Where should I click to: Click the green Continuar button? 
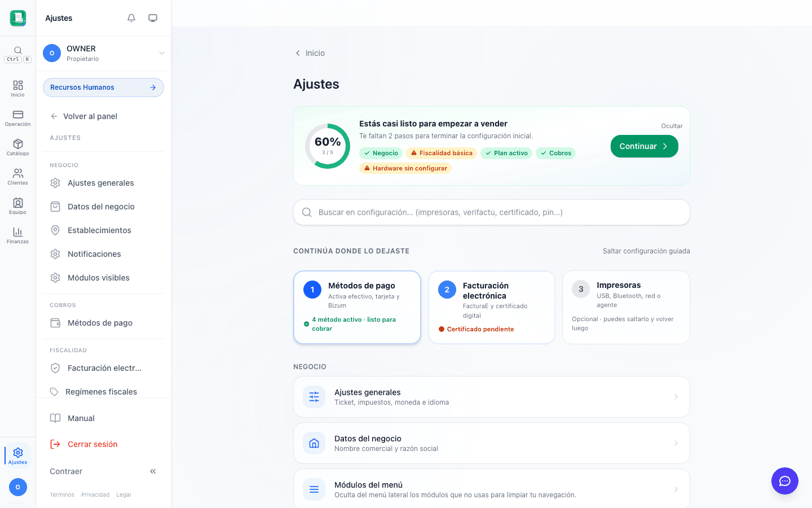(644, 146)
